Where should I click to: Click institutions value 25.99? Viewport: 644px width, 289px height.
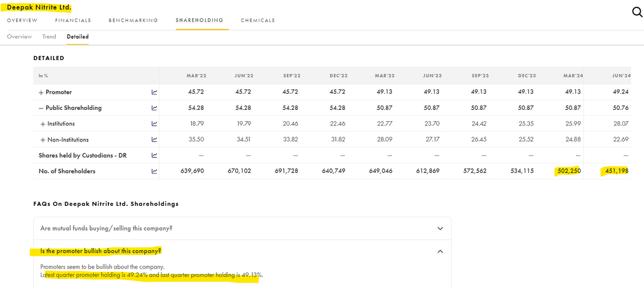pyautogui.click(x=574, y=124)
